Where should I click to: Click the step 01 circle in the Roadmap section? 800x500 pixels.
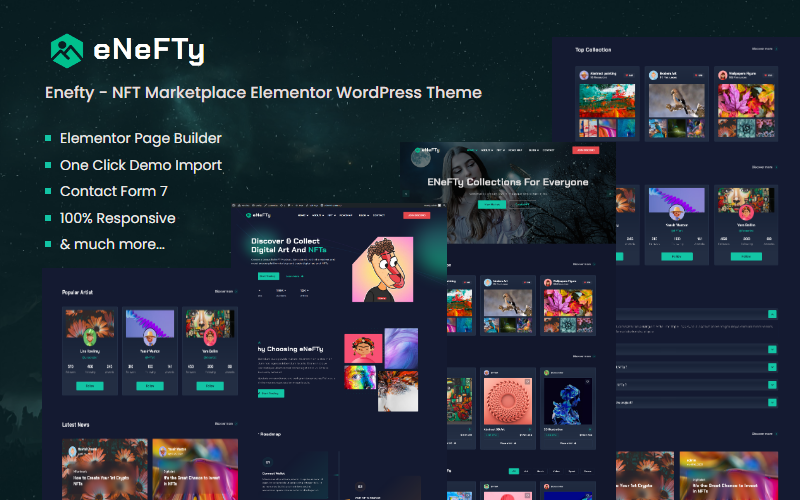click(x=267, y=461)
